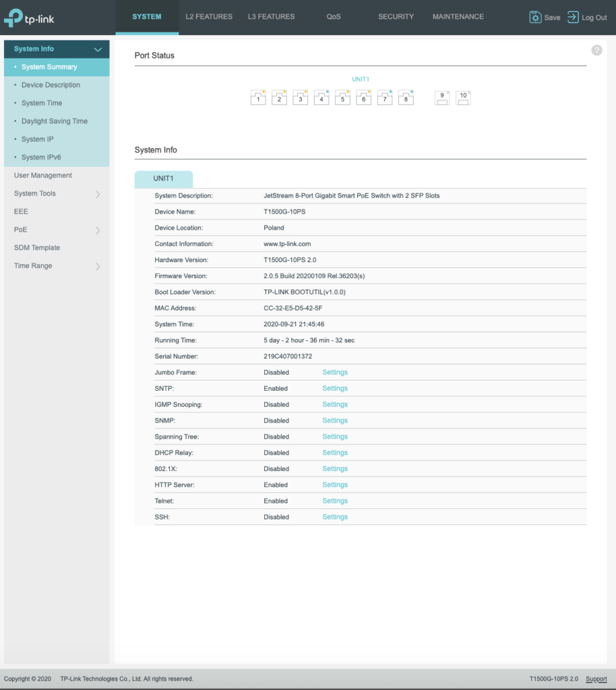Screen dimensions: 616x690
Task: Click SFP port 9 icon
Action: point(442,98)
